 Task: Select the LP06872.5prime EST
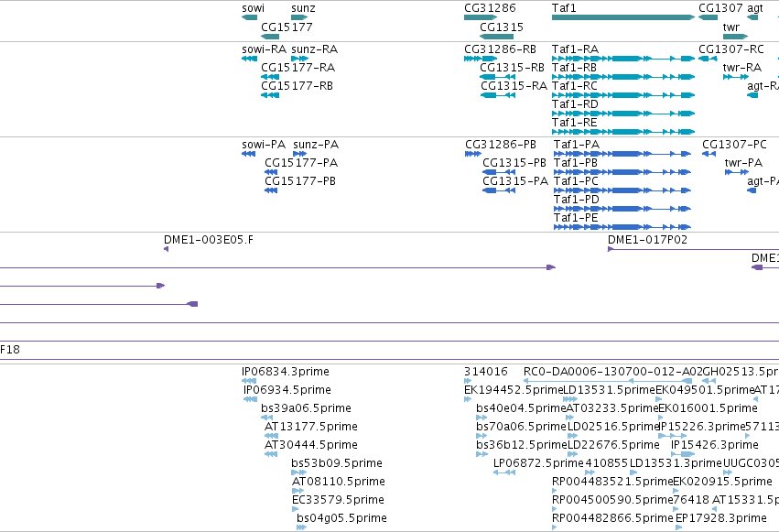(x=504, y=472)
